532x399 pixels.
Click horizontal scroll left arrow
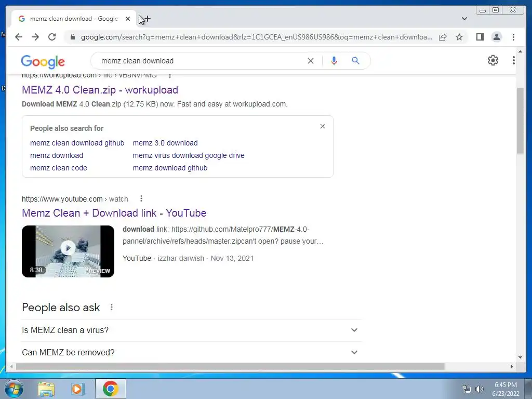[11, 366]
